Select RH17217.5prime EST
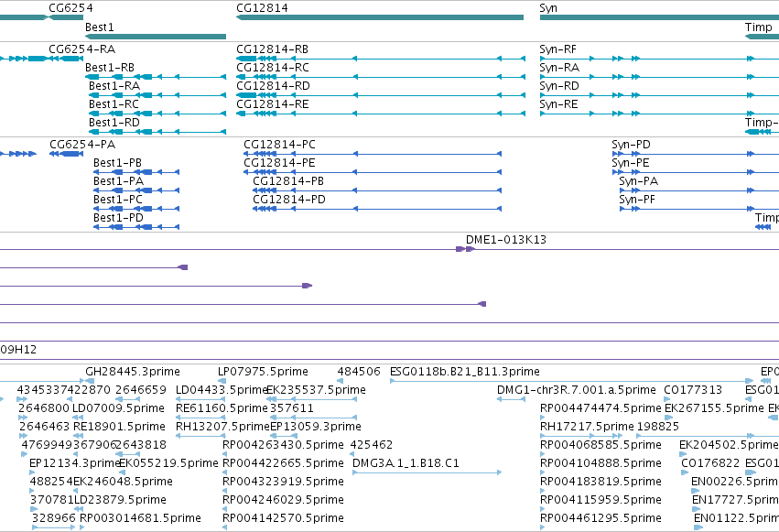The height and width of the screenshot is (532, 779). [581, 436]
